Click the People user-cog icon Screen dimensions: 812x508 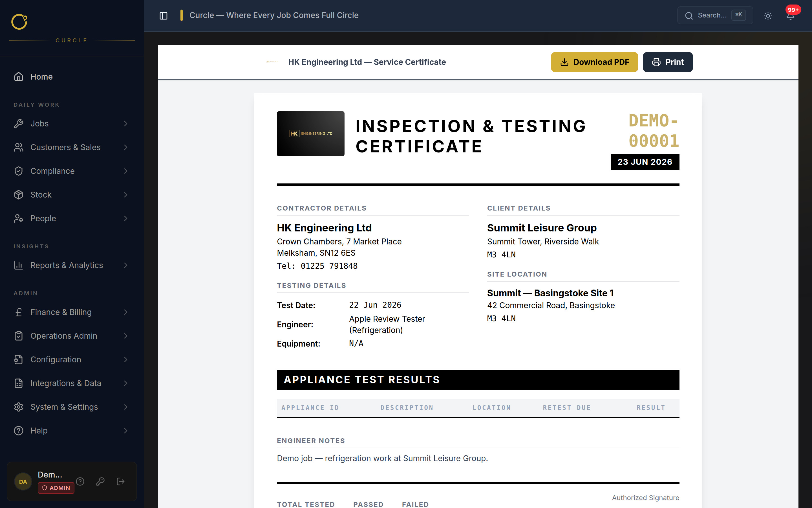18,218
